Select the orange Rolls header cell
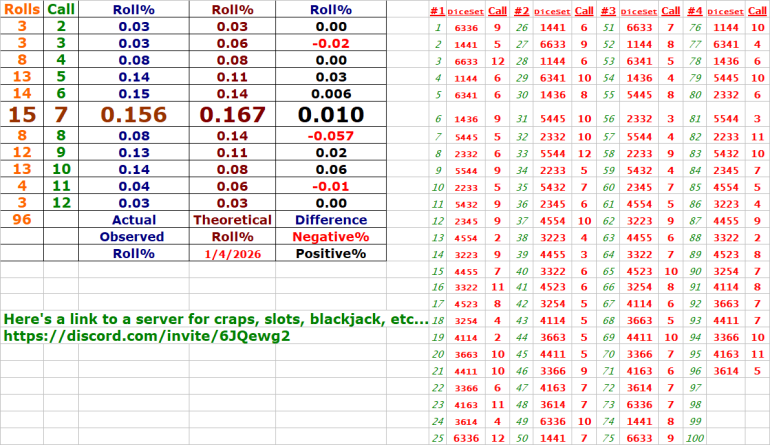Viewport: 770px width, 445px height. (21, 9)
